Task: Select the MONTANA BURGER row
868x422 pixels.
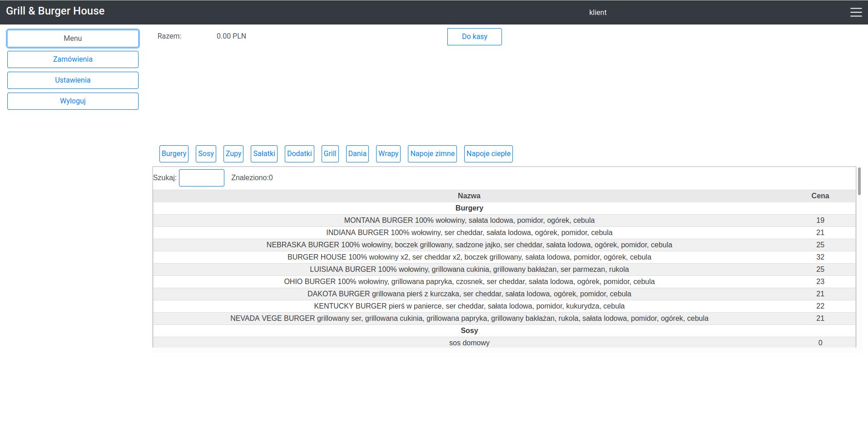Action: (x=504, y=221)
